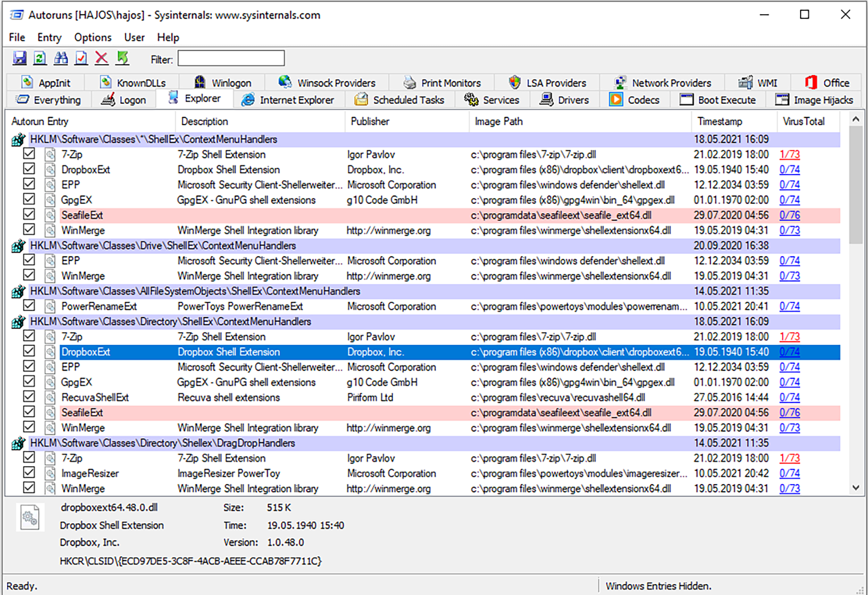Click the file icon beside dropboxext64.48.0.dll

pos(30,517)
